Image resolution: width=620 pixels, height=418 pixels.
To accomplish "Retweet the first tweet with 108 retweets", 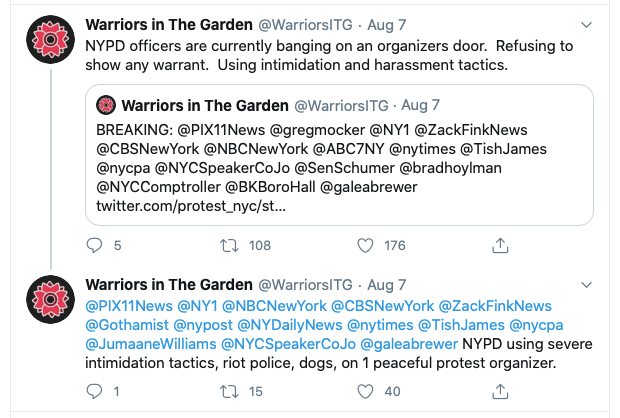I will tap(229, 245).
